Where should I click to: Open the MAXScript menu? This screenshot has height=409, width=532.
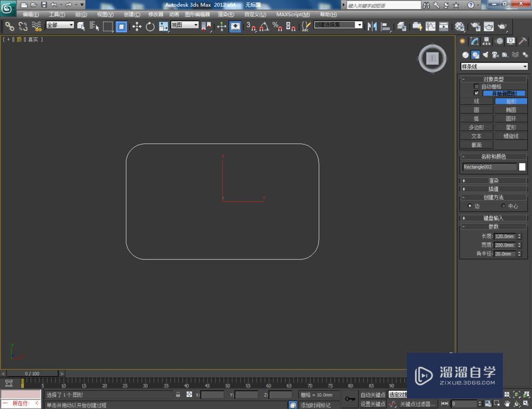coord(292,14)
